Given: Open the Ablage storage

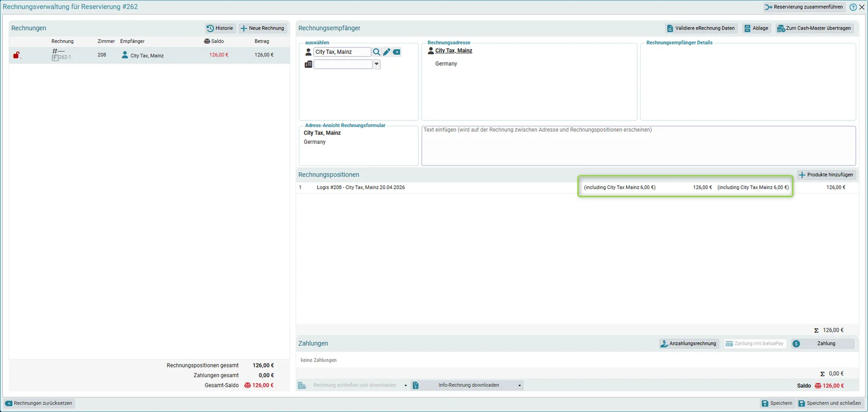Looking at the screenshot, I should 756,28.
